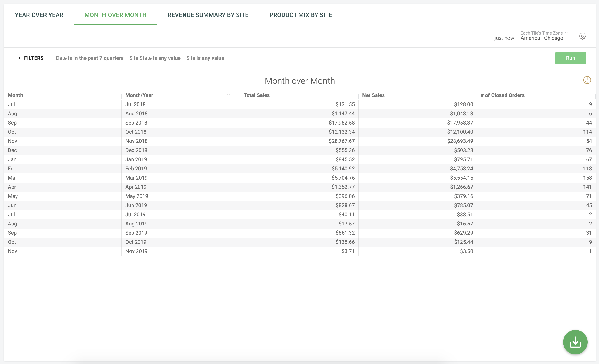
Task: Select the Aug 2018 cell
Action: (x=136, y=114)
